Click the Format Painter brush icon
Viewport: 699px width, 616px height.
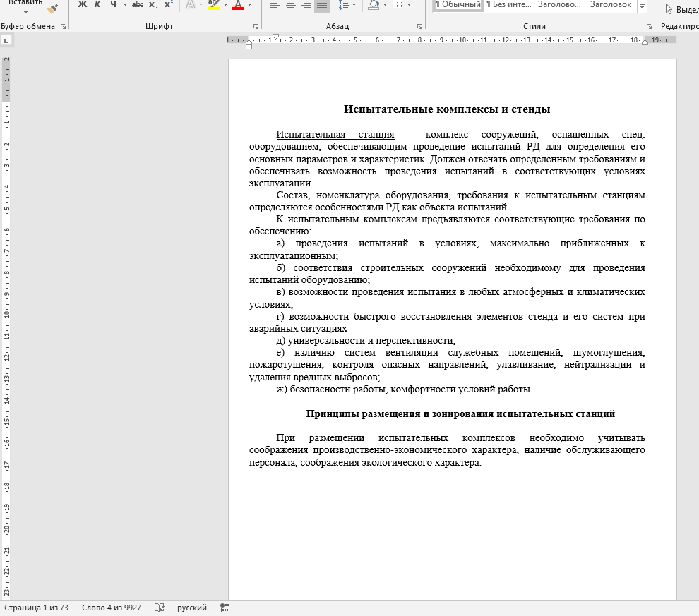53,8
